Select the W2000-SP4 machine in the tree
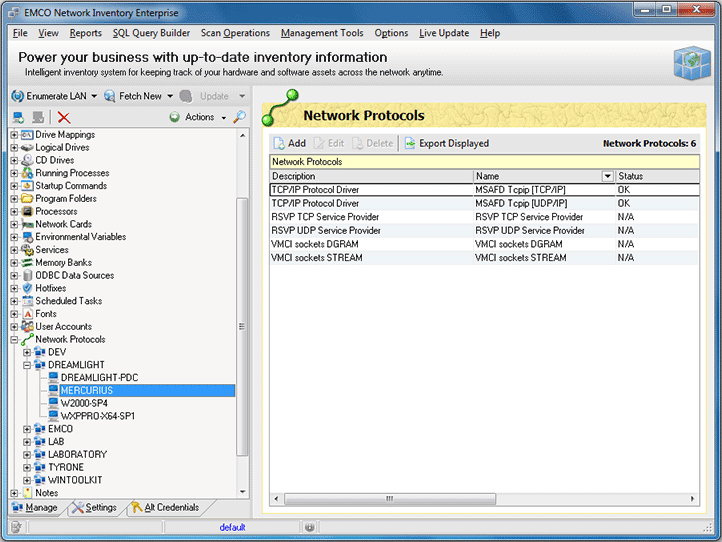The image size is (722, 542). pos(84,403)
